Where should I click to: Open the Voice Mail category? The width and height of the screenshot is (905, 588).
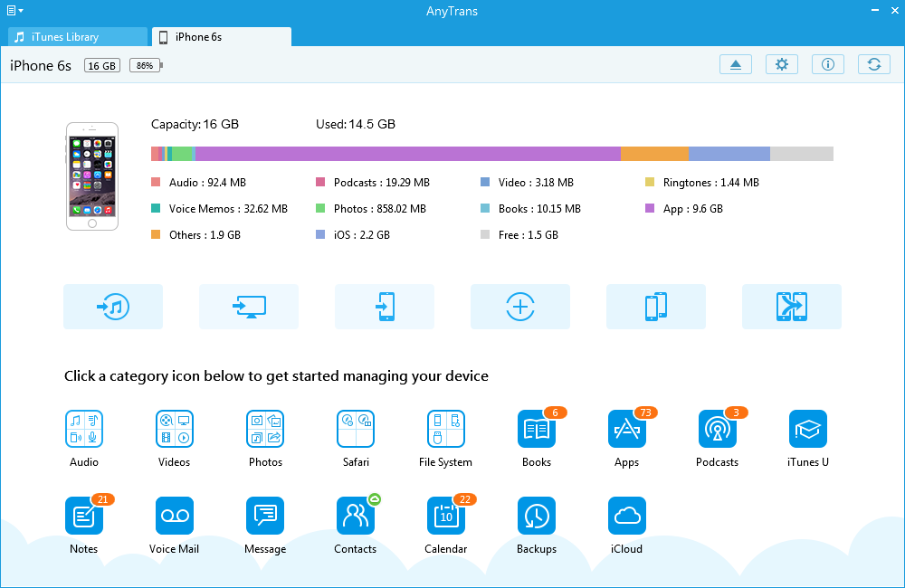(x=175, y=516)
